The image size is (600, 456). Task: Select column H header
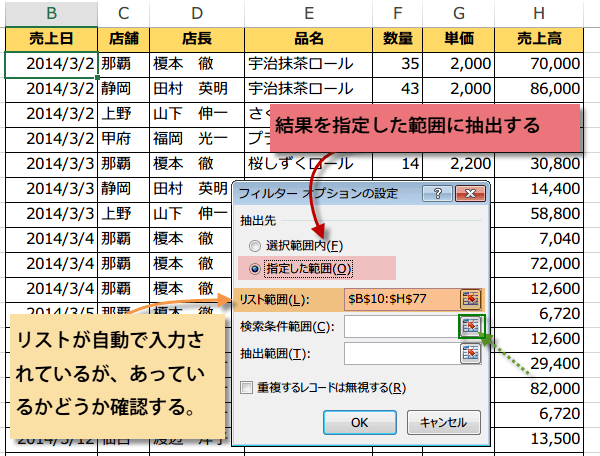(x=539, y=13)
